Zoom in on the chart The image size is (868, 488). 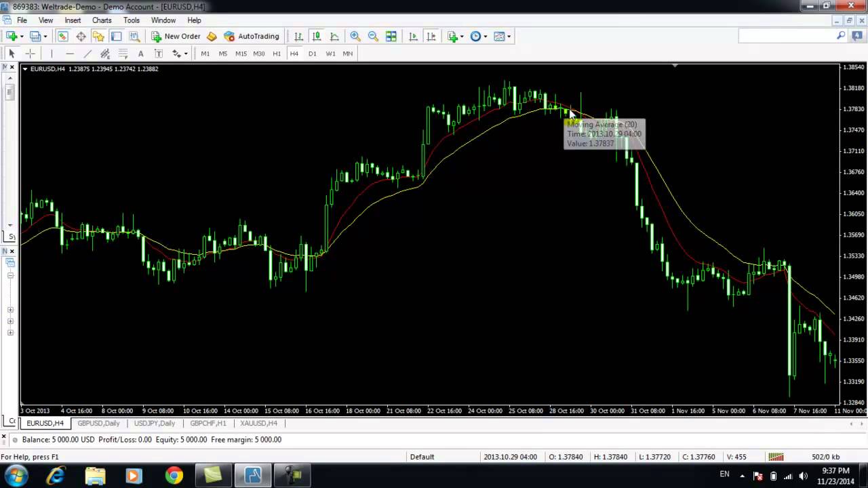click(x=355, y=36)
